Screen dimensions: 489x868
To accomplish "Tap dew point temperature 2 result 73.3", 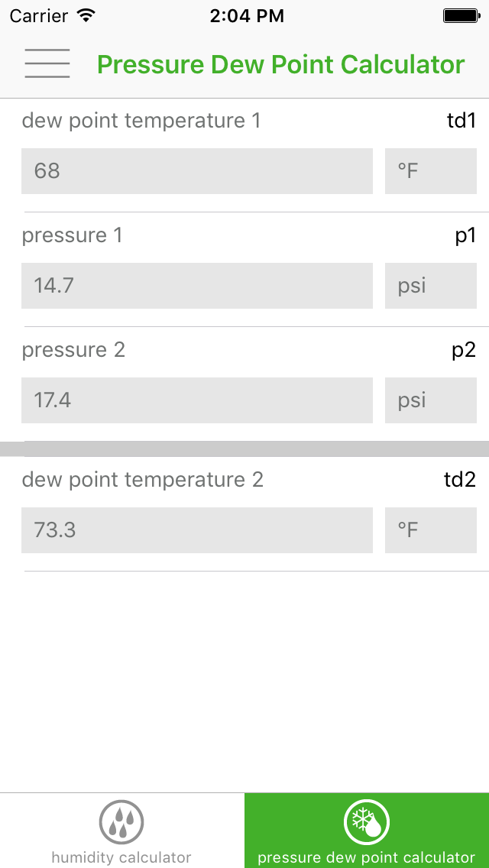I will point(197,530).
